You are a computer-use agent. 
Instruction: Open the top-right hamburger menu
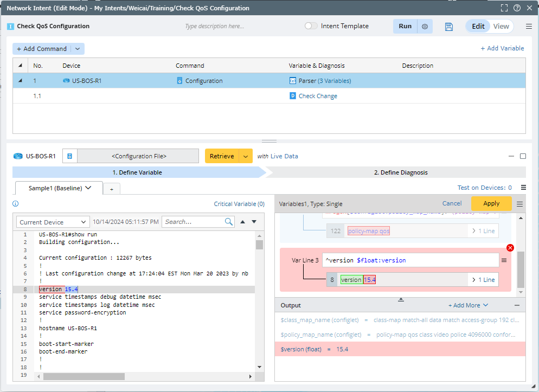529,27
